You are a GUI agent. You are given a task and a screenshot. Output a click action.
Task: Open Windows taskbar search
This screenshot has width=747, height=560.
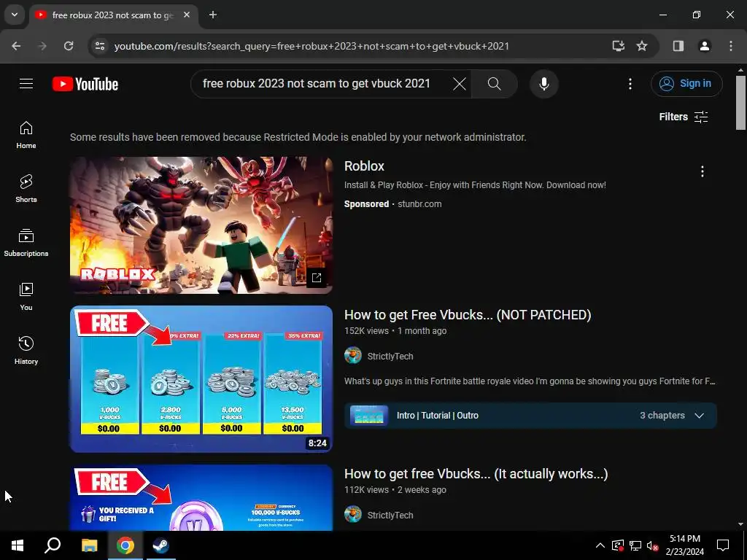pyautogui.click(x=53, y=545)
